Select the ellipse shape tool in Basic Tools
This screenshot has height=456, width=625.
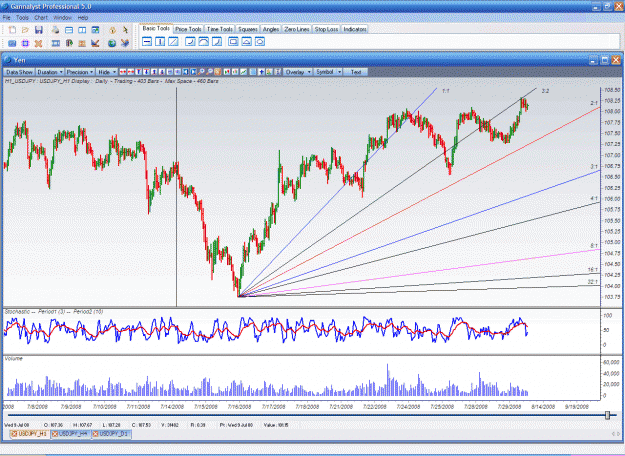(260, 41)
